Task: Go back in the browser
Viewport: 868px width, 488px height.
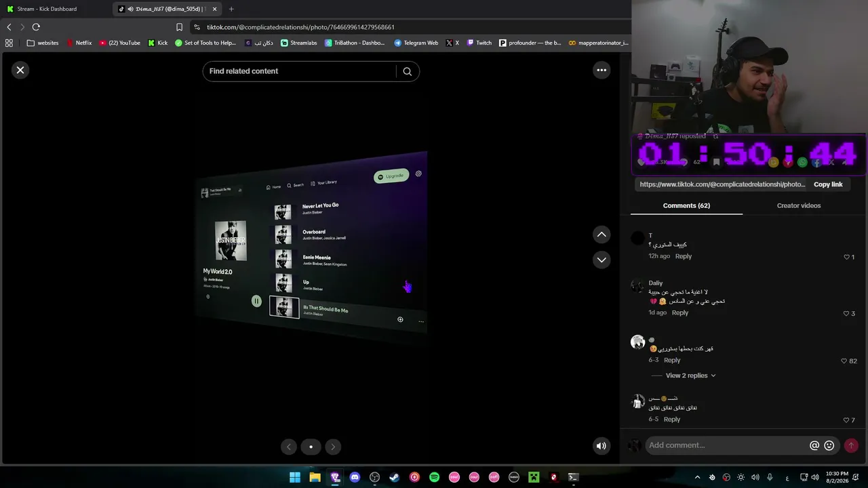Action: pos(9,27)
